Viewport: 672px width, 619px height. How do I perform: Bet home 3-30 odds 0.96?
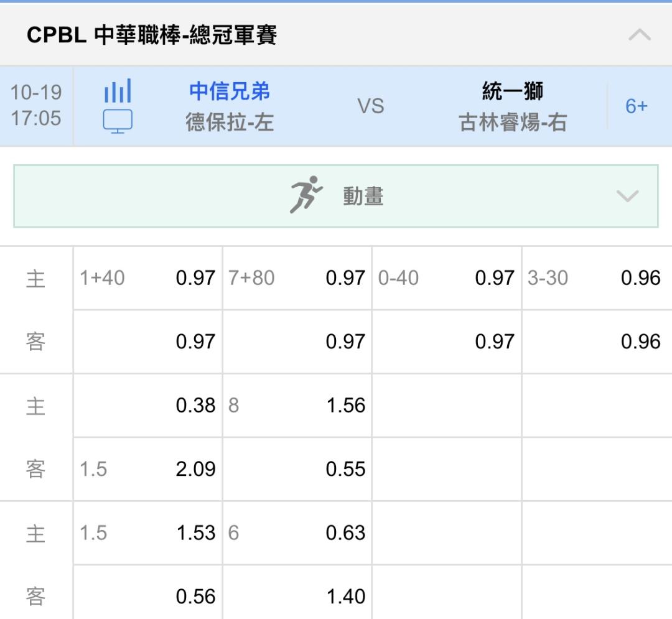click(x=597, y=278)
